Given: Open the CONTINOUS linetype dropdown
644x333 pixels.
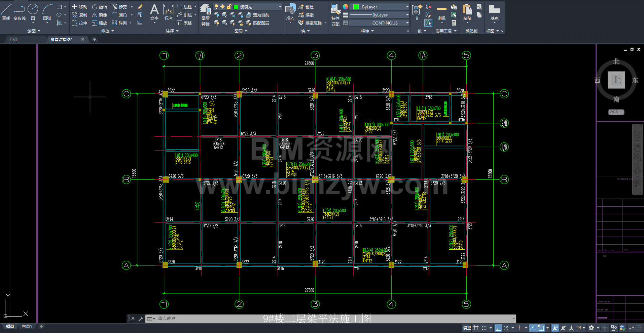Looking at the screenshot, I should point(407,23).
